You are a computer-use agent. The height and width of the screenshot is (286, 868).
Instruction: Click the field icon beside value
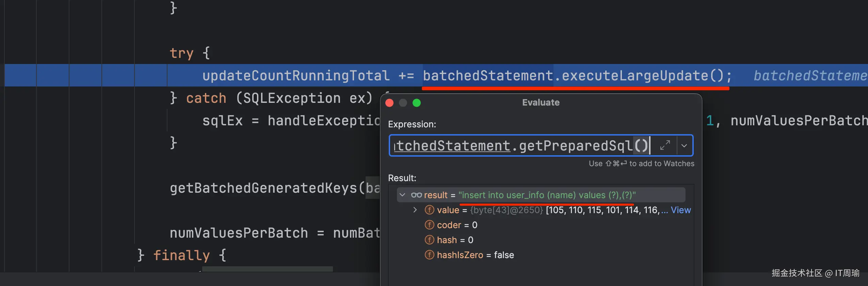click(429, 210)
